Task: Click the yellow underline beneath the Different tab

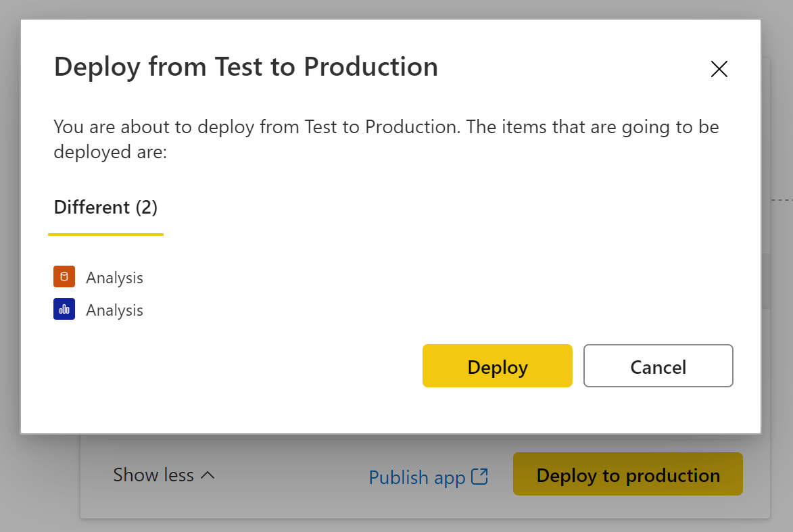Action: pyautogui.click(x=105, y=234)
